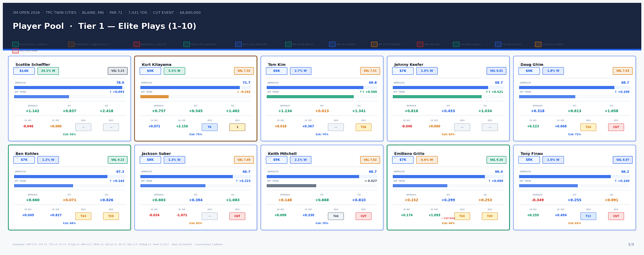Click the page indicator 1/3

tap(631, 244)
